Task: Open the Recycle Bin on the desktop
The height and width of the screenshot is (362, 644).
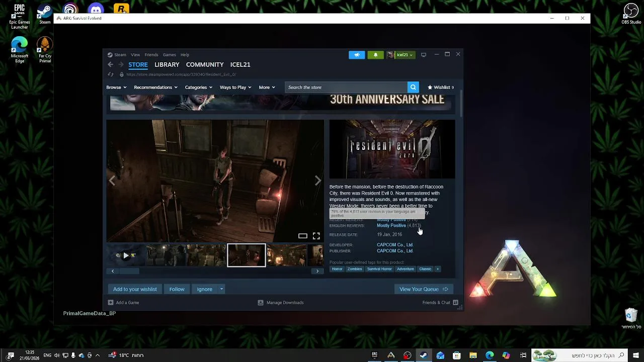Action: point(631,319)
